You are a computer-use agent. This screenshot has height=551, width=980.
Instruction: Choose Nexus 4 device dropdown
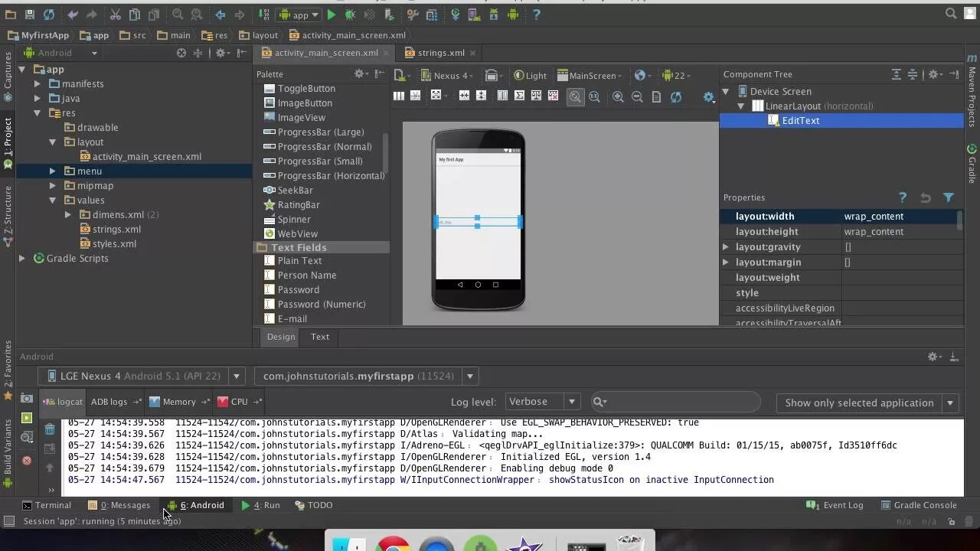(447, 75)
